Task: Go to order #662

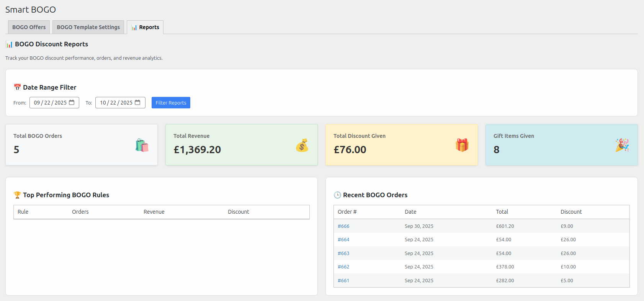Action: (343, 267)
